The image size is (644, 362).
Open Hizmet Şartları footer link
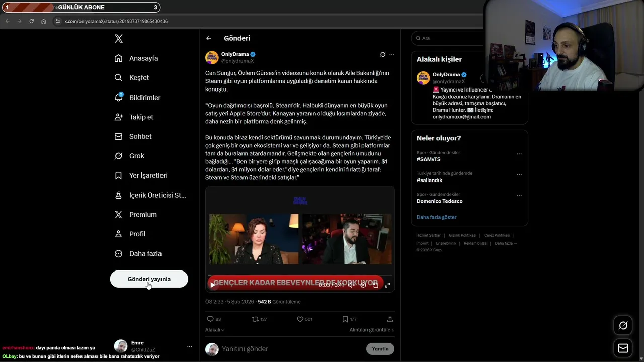(429, 235)
